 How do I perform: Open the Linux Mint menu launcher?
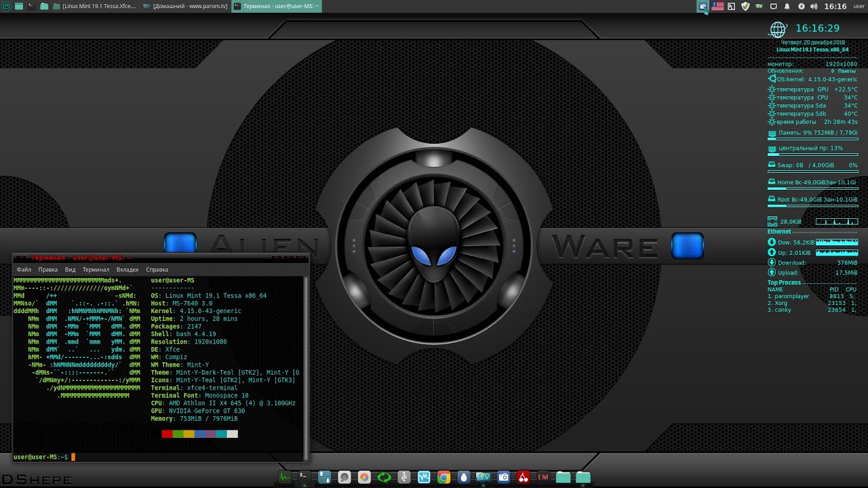[6, 6]
